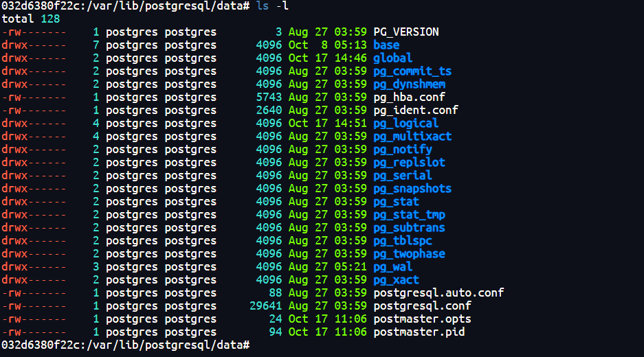This screenshot has width=644, height=357.
Task: Select the pg_stat directory name
Action: (x=396, y=202)
